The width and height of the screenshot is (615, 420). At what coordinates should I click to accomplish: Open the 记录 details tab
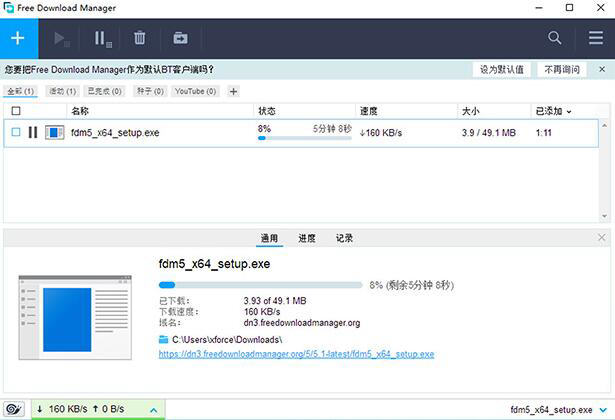pyautogui.click(x=344, y=238)
